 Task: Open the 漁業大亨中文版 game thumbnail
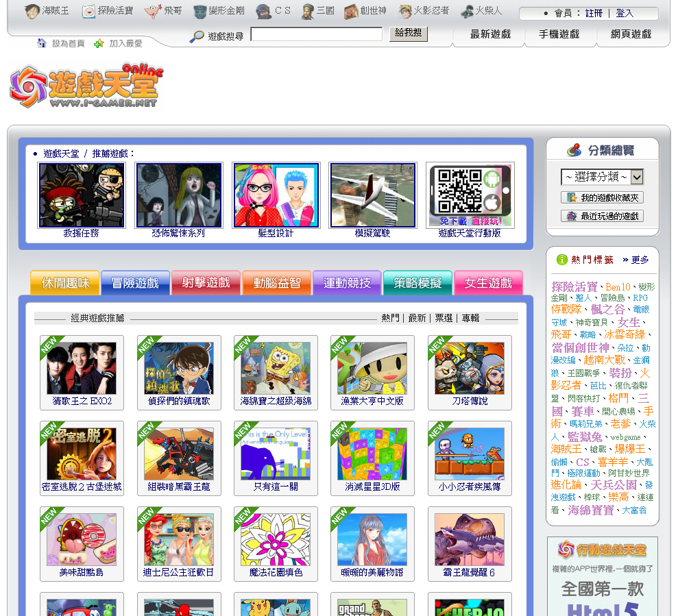click(x=372, y=369)
